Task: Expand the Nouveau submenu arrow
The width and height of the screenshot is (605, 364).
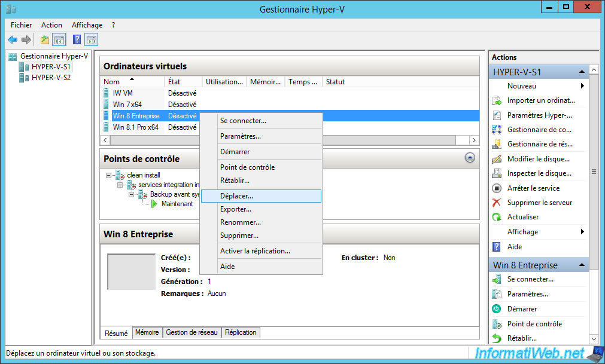Action: click(582, 86)
